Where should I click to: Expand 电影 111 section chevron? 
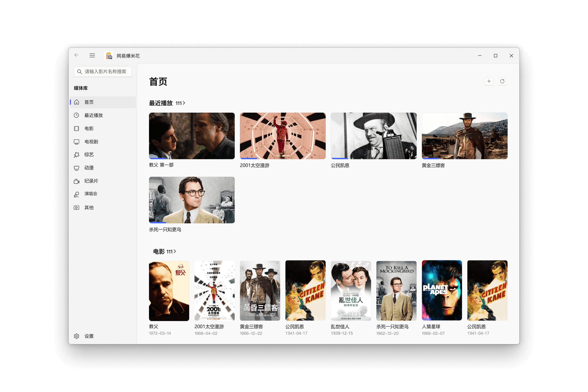pos(175,252)
